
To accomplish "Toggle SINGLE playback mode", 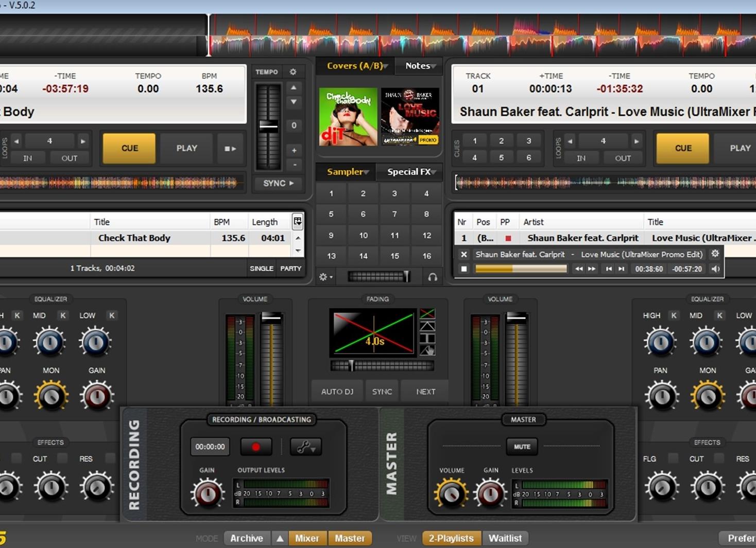I will click(262, 268).
